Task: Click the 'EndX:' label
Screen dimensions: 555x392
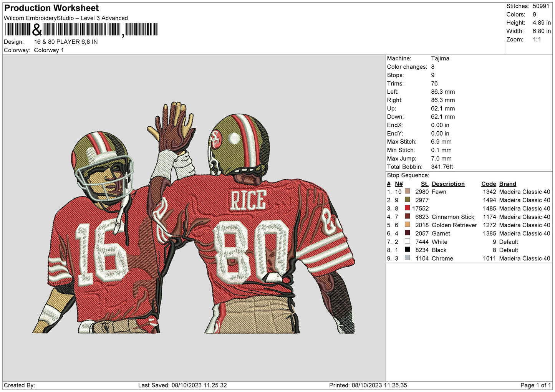Action: (x=395, y=125)
